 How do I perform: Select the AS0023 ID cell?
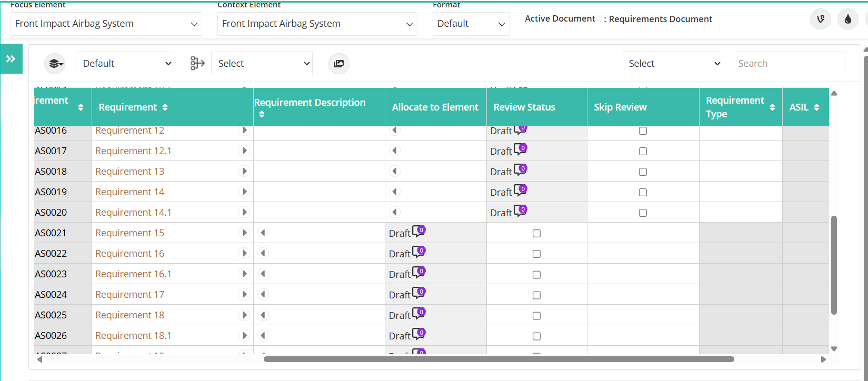[x=63, y=274]
